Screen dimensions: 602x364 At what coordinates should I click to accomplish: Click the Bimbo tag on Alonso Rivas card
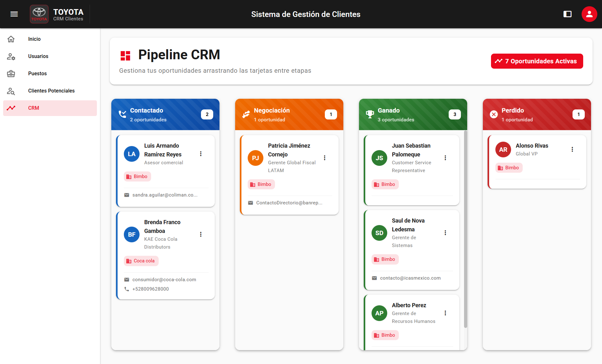coord(509,167)
